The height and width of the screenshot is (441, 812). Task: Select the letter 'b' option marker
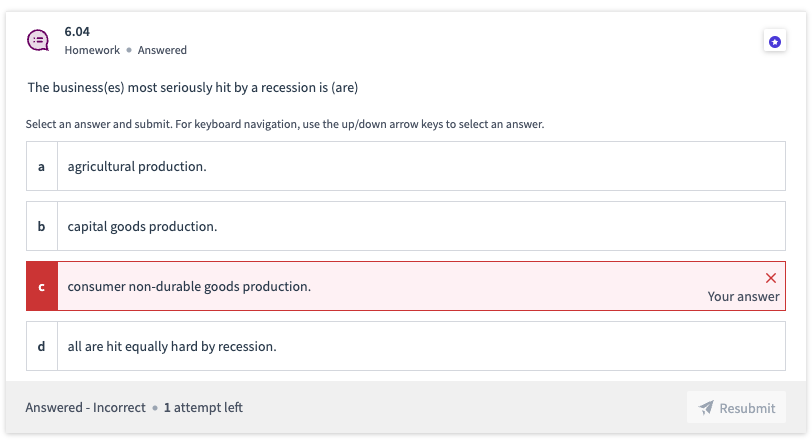tap(41, 226)
